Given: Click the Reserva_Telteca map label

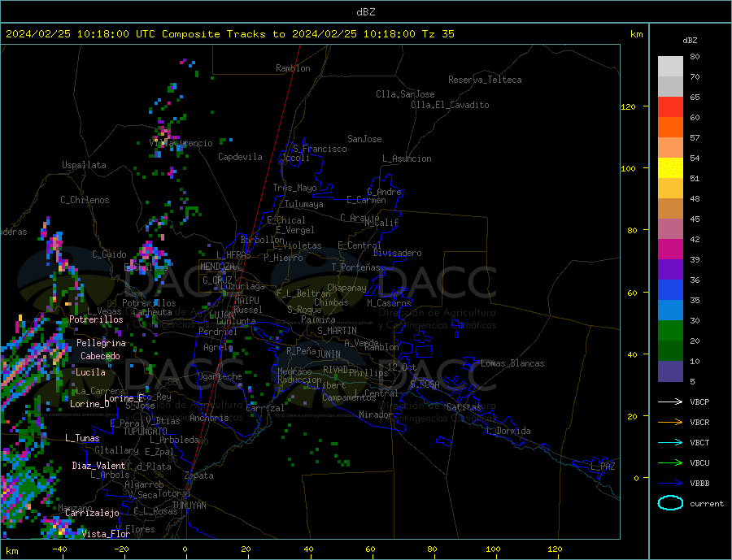Looking at the screenshot, I should point(485,80).
